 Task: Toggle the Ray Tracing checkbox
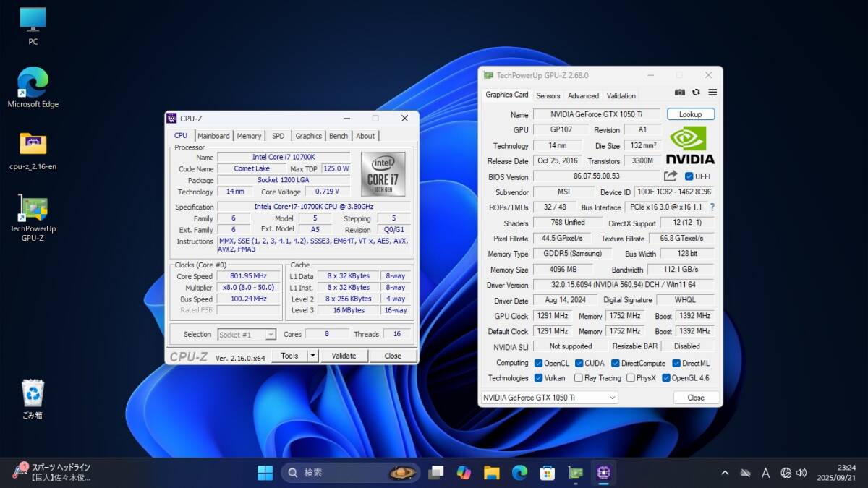point(579,377)
